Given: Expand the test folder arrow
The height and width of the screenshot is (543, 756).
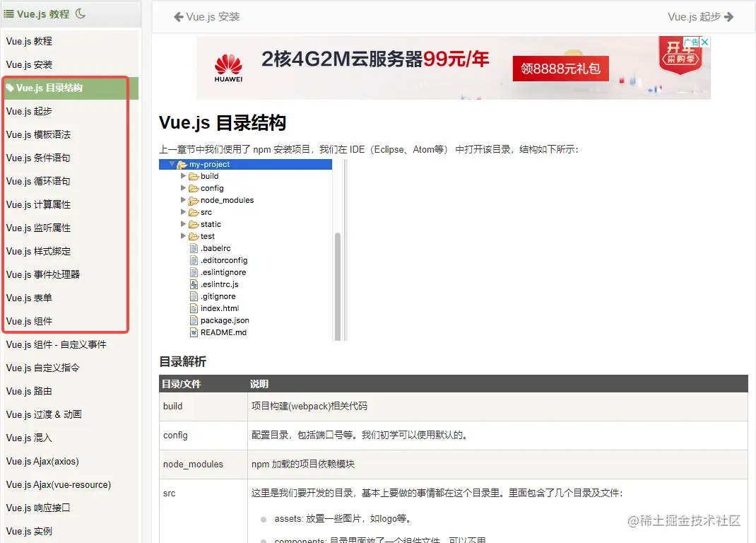Looking at the screenshot, I should 183,236.
